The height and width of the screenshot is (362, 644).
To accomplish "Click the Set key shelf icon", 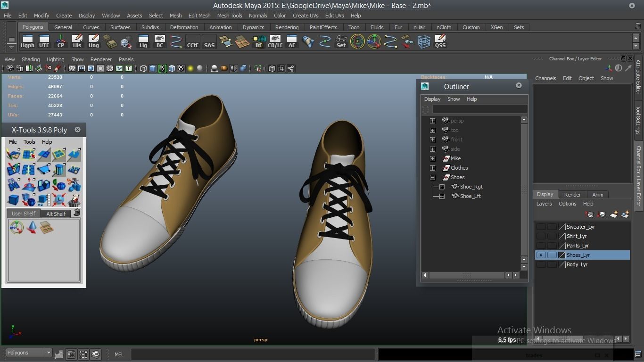I will click(x=341, y=41).
